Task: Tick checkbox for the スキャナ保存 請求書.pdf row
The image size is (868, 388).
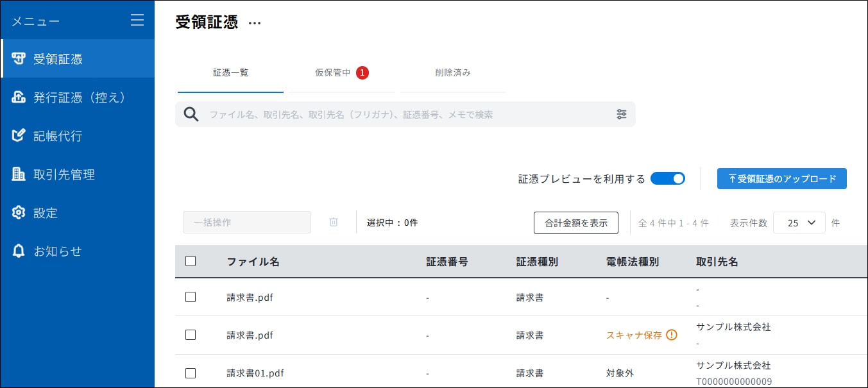Action: pyautogui.click(x=191, y=335)
